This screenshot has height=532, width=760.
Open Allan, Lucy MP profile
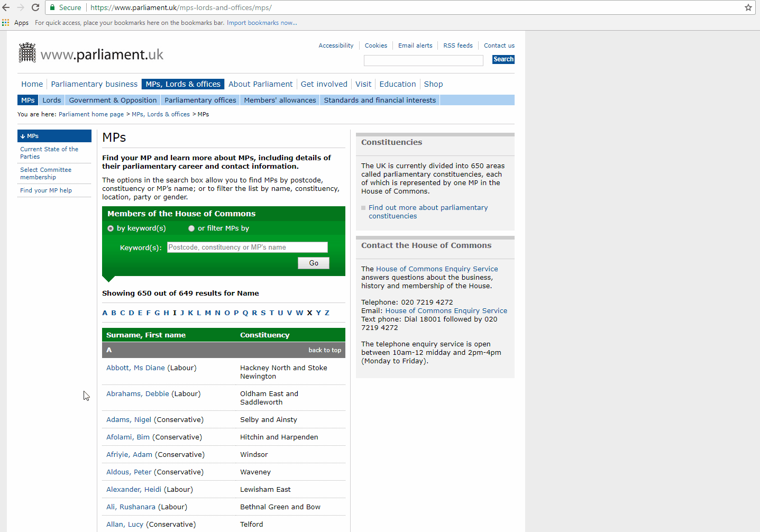pos(125,525)
